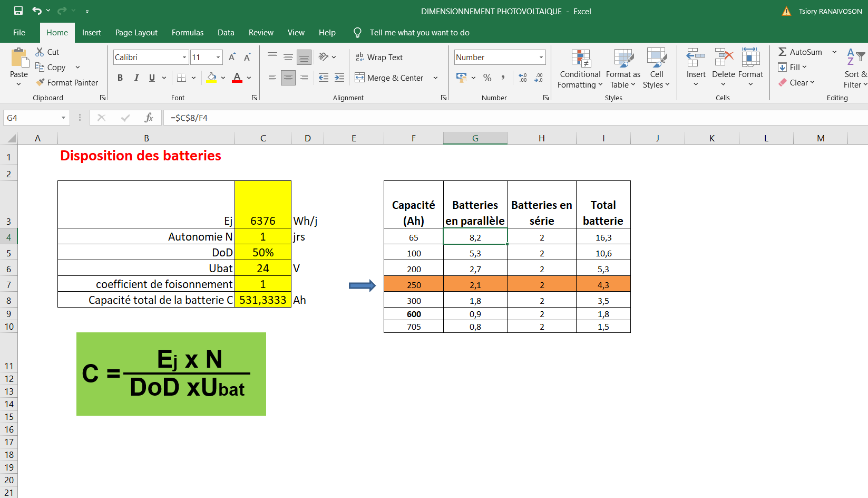Open the Number format dropdown
The width and height of the screenshot is (868, 498).
pyautogui.click(x=541, y=57)
